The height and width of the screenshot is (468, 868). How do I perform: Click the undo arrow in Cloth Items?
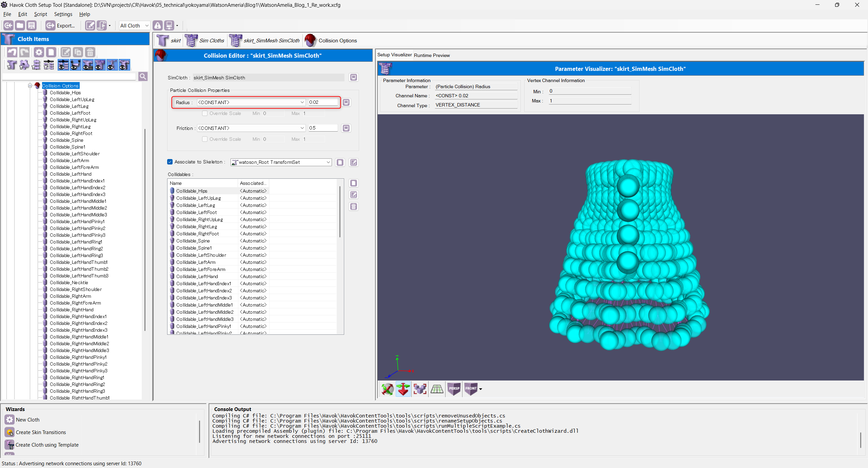[x=12, y=52]
